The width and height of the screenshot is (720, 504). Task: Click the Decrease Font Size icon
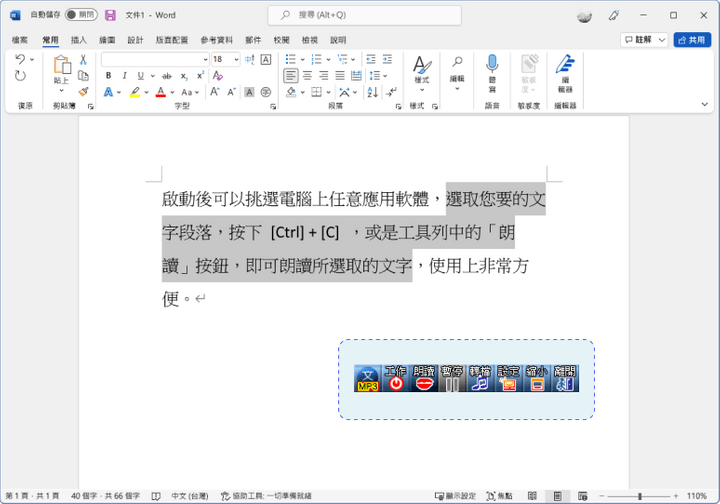(x=231, y=92)
